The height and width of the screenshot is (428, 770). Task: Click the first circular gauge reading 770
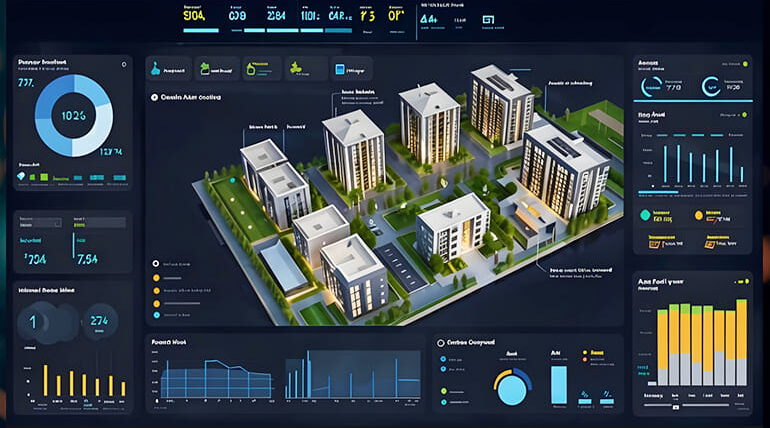coord(652,87)
